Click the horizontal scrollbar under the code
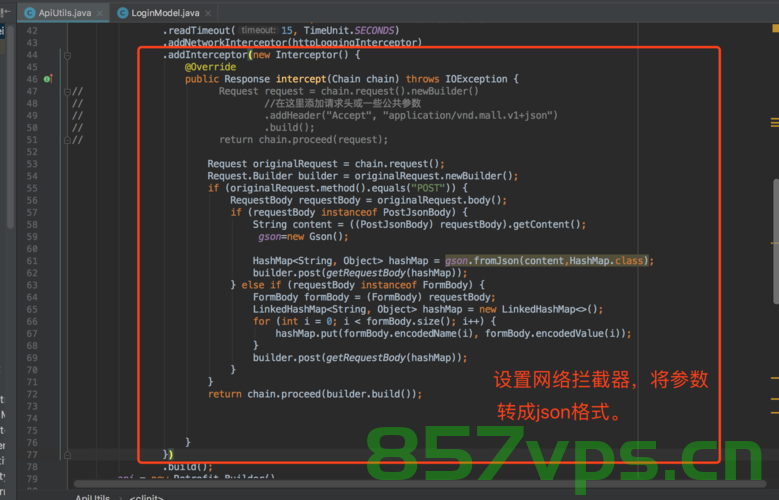Screen dimensions: 779x500 pos(420,484)
